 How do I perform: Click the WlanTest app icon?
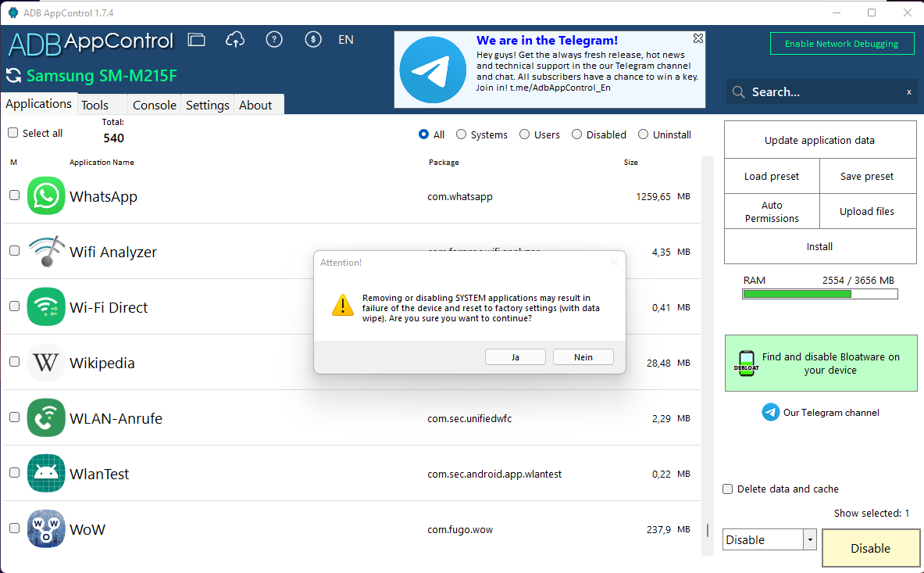coord(46,473)
